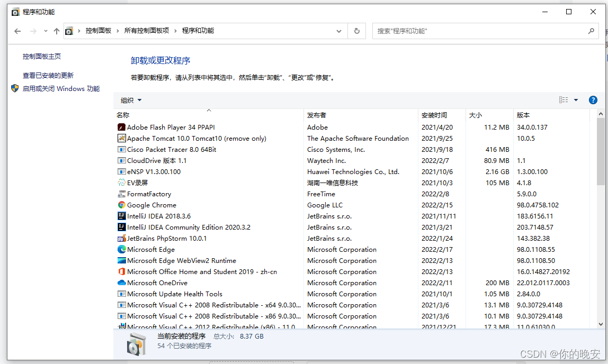Viewport: 608px width, 364px height.
Task: Click version 22.012.0117.0003 cell
Action: tap(543, 283)
